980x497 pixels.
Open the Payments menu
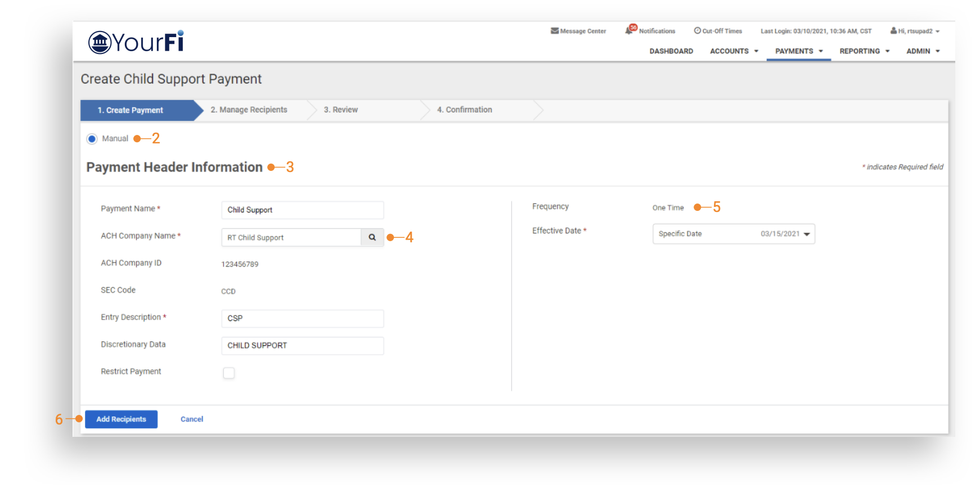pos(798,51)
